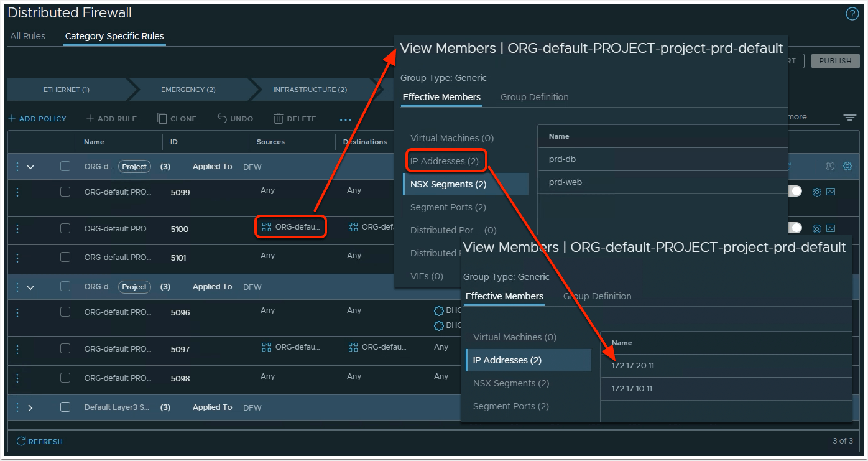Open the three-dot menu for rule 5099
This screenshot has height=461, width=868.
click(x=17, y=192)
